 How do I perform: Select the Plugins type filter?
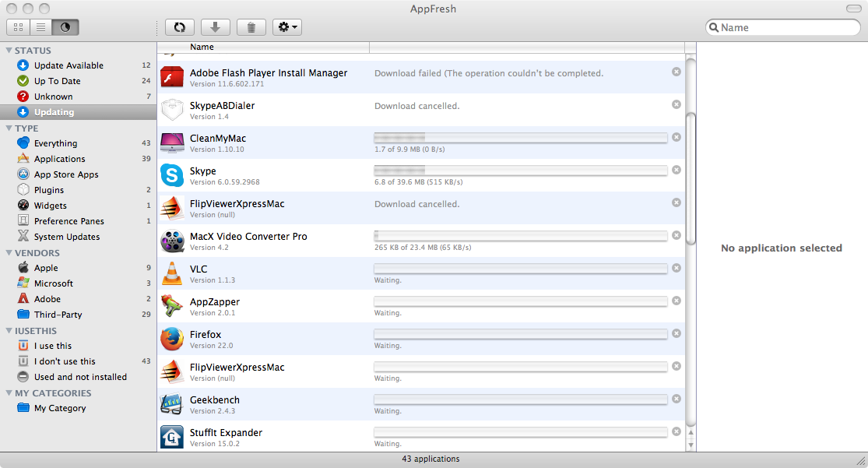[49, 190]
